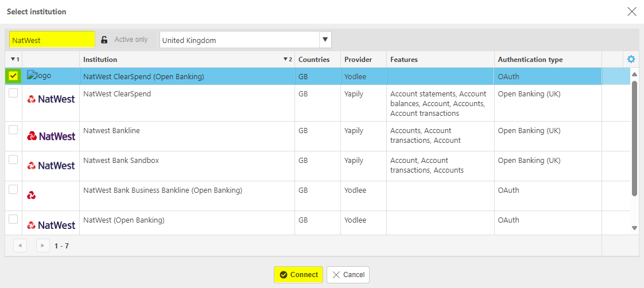Select the 'NatWest (Open Banking)' institution name
Screen dimensions: 644x288
(123, 220)
